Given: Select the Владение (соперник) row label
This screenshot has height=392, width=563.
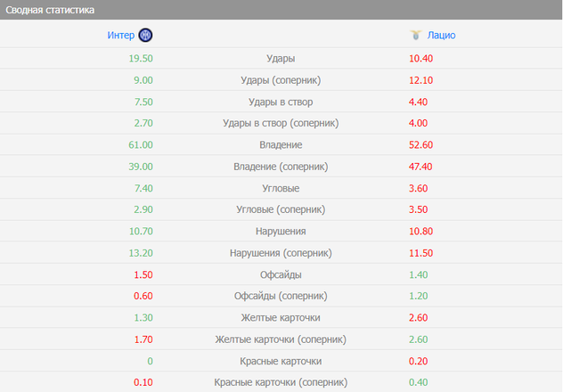Looking at the screenshot, I should click(281, 167).
